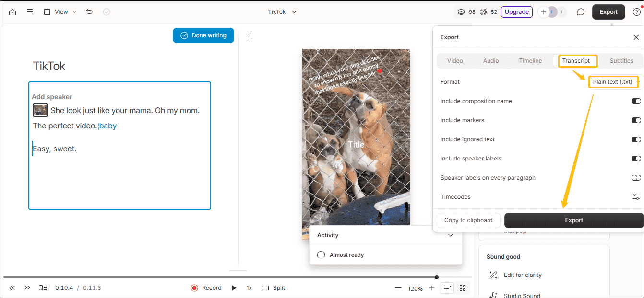Click the speaker avatar thumbnail
The image size is (644, 298).
[40, 110]
